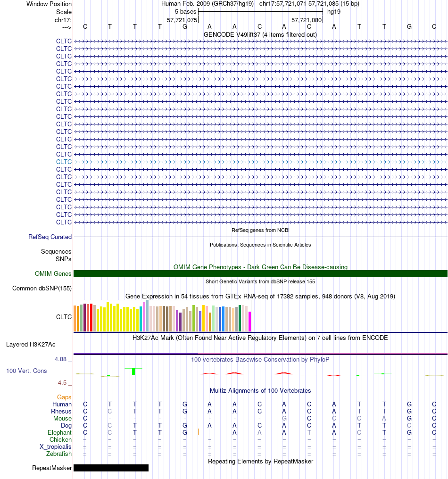Open '100 vertebrates Basewise Conservation by PhyloP' title

point(260,360)
